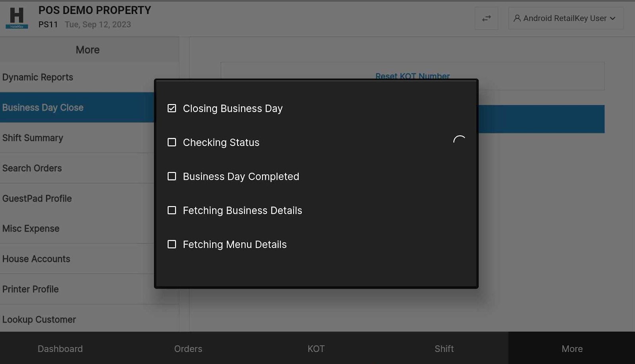Image resolution: width=635 pixels, height=364 pixels.
Task: Click the swap arrows icon button
Action: [x=486, y=18]
